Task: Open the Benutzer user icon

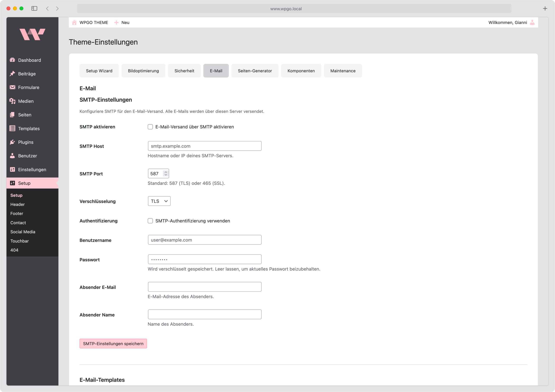Action: [13, 156]
